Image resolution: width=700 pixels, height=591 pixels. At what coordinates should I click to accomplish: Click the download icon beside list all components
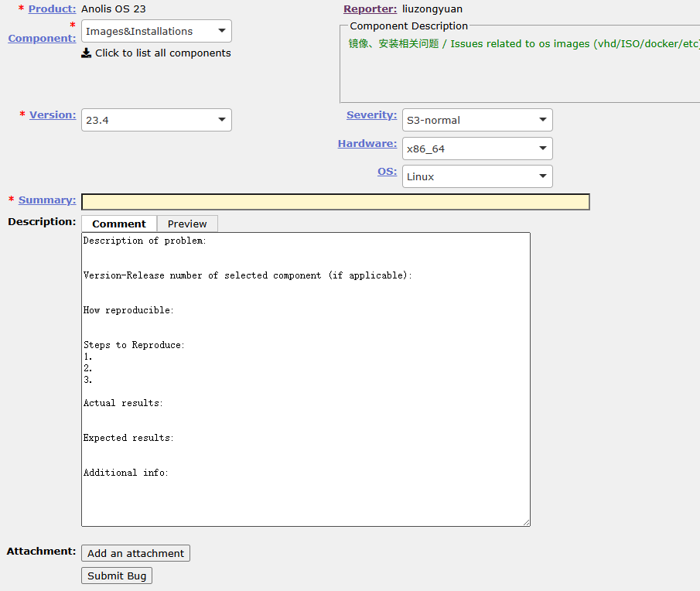pyautogui.click(x=86, y=53)
